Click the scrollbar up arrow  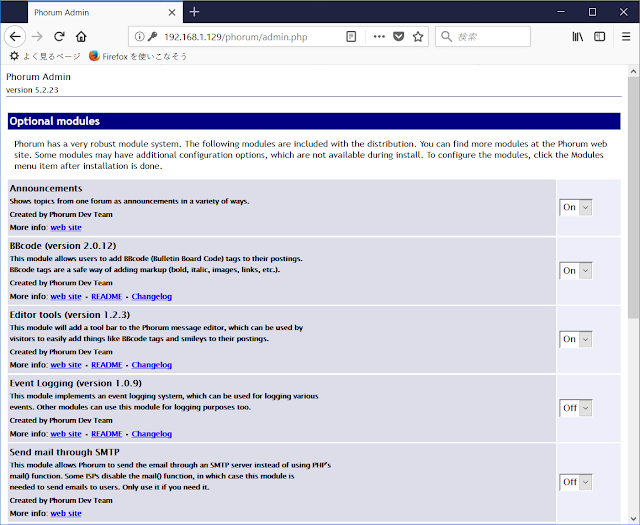click(633, 71)
